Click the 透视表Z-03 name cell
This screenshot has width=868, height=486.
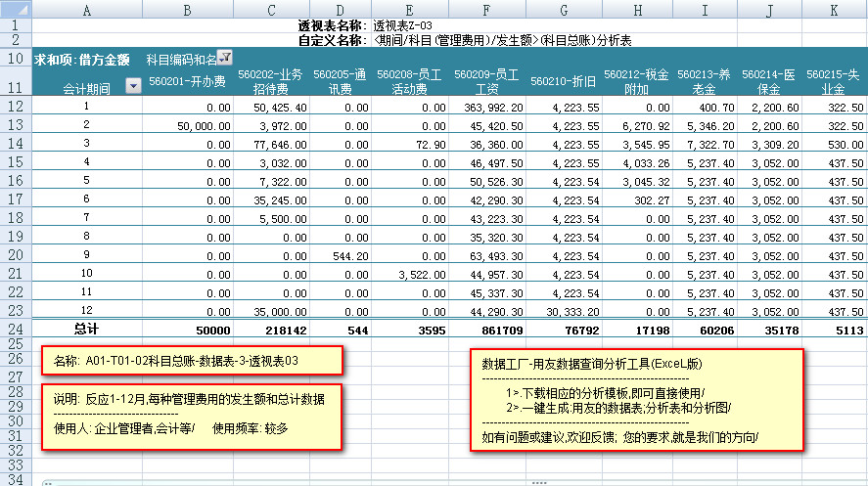tap(402, 24)
